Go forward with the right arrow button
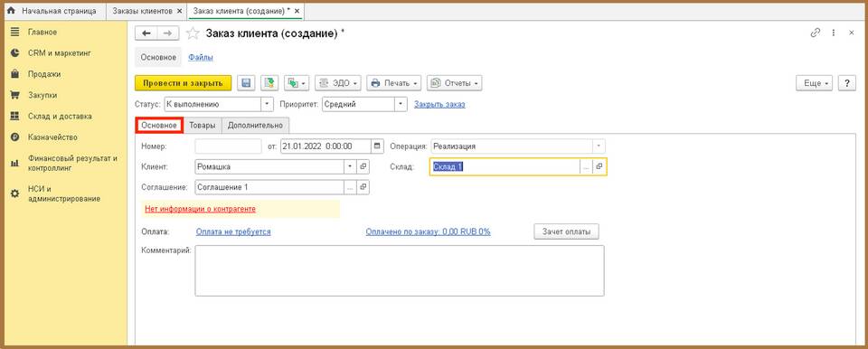Image resolution: width=868 pixels, height=349 pixels. click(x=168, y=33)
